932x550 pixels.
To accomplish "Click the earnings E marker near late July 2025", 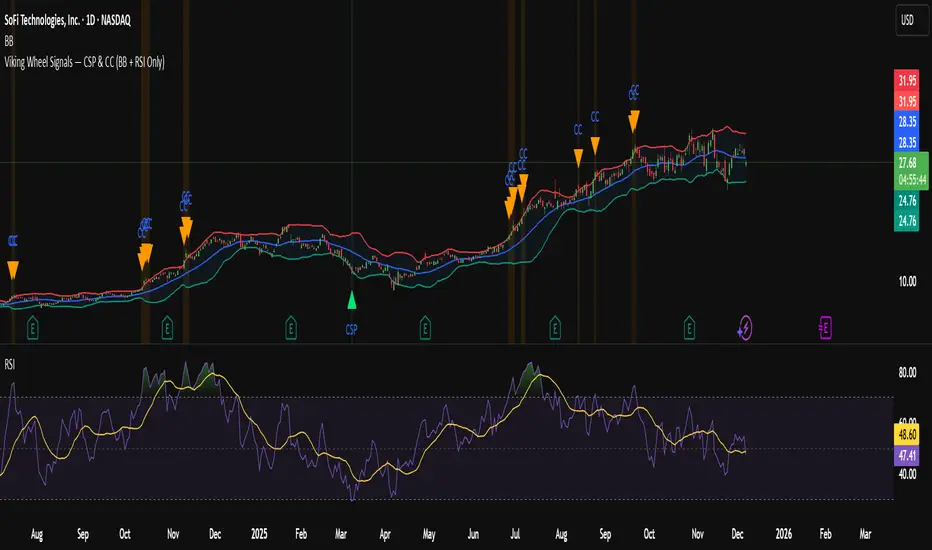I will pos(555,328).
